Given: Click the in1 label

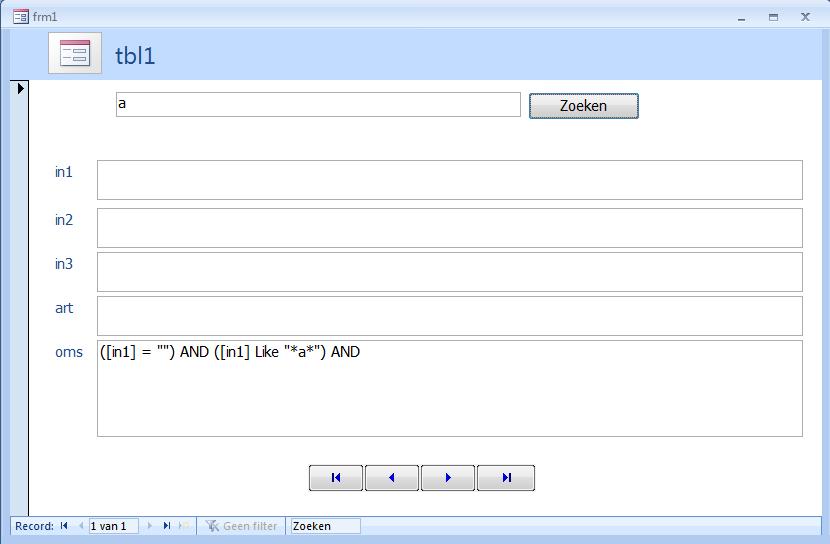Looking at the screenshot, I should pos(64,172).
